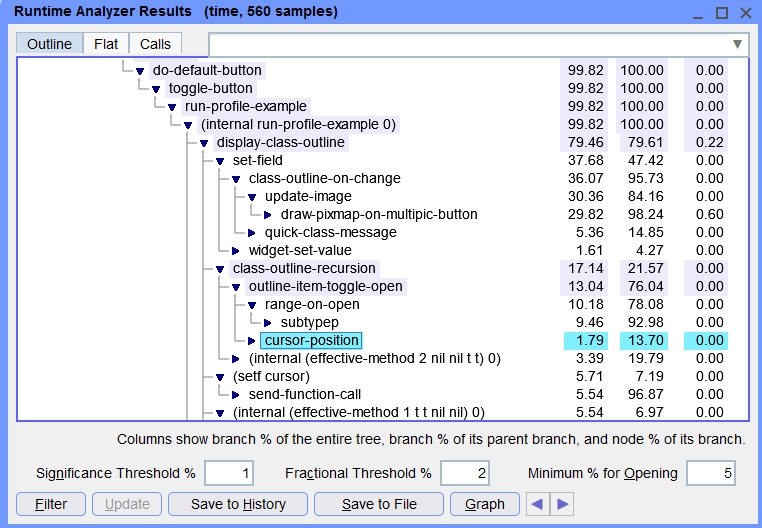The image size is (762, 528).
Task: Click the Save to File button
Action: point(379,504)
